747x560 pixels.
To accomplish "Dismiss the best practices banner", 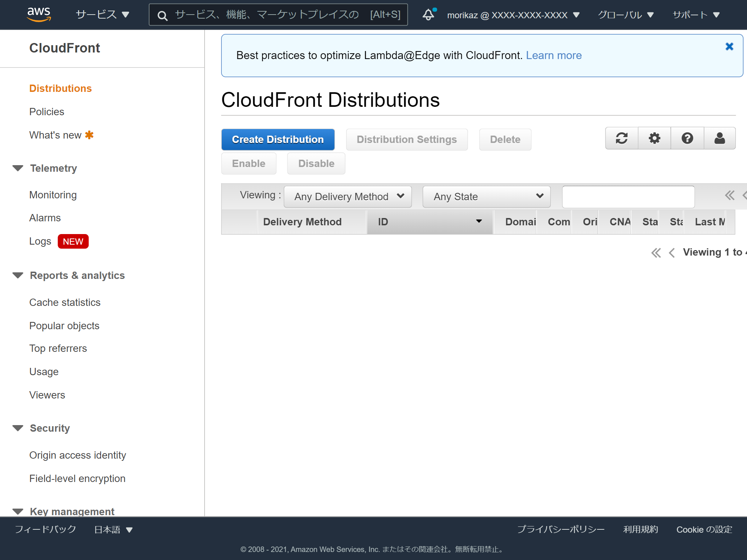I will [x=729, y=46].
